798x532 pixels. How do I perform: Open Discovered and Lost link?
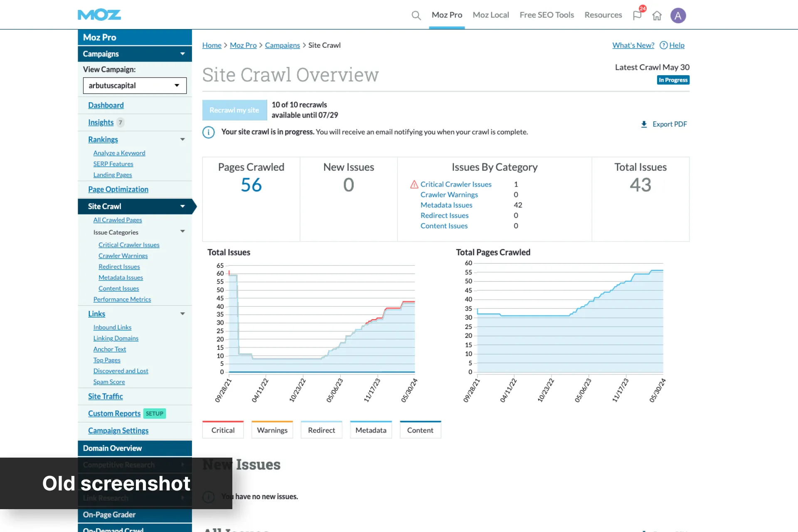tap(121, 371)
